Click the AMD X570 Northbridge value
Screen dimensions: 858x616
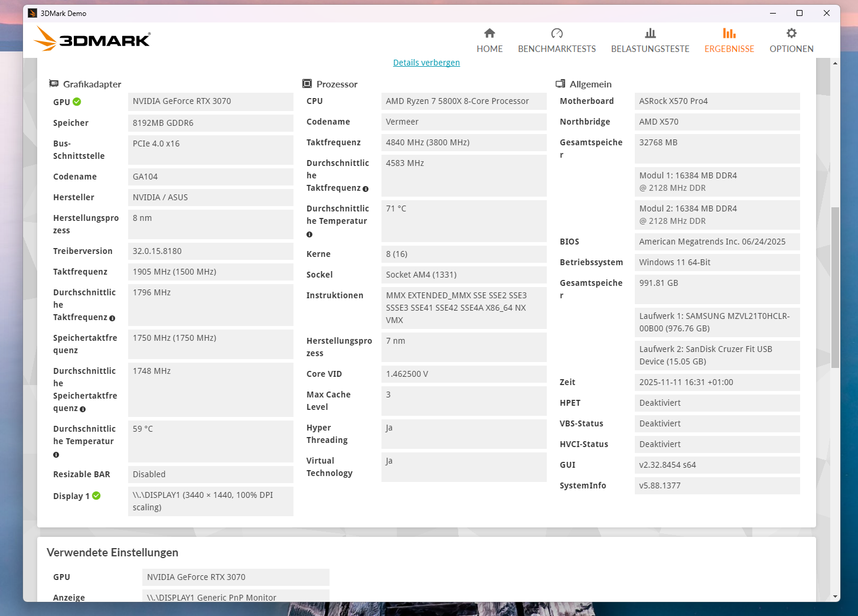[x=717, y=122]
